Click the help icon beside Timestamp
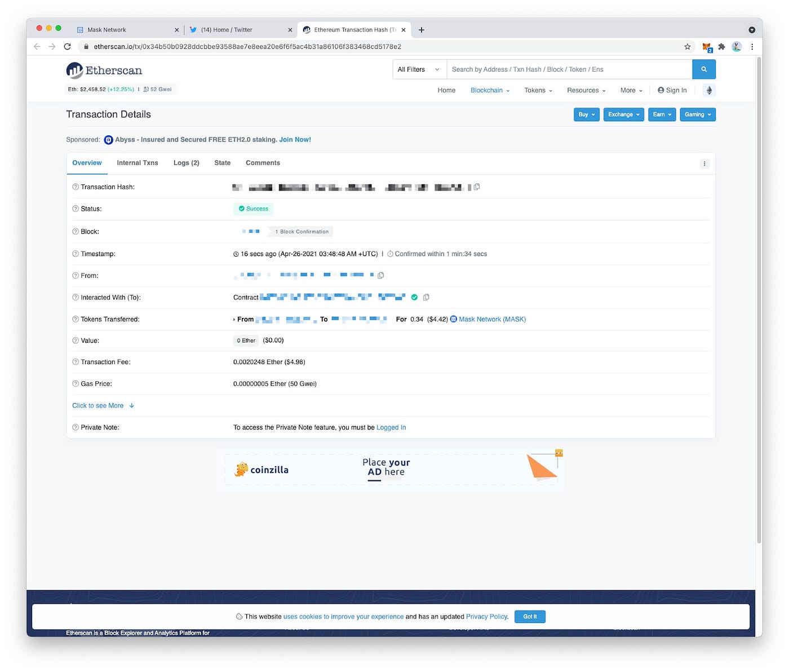The width and height of the screenshot is (789, 672). [76, 254]
